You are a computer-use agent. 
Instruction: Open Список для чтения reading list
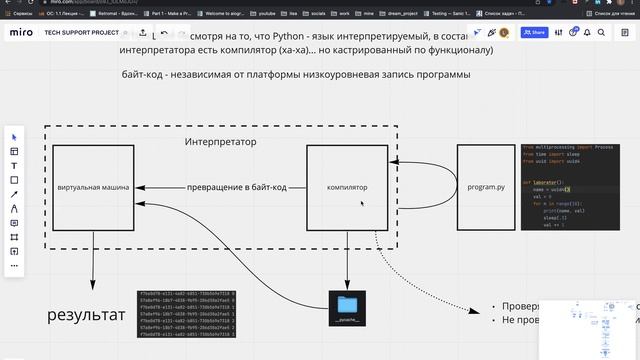(x=610, y=13)
